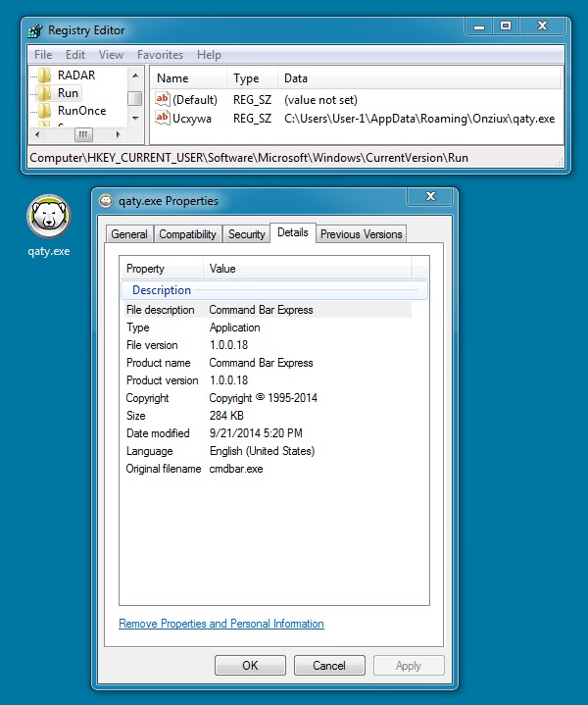Collapse the Description group header
588x705 pixels.
point(274,290)
